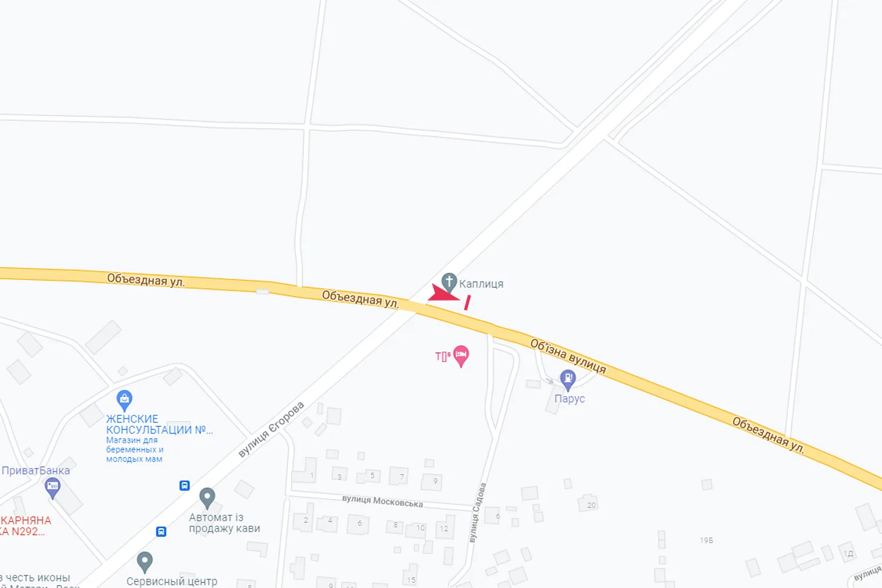Open the Парус gas station pin
This screenshot has height=588, width=882.
(x=567, y=380)
